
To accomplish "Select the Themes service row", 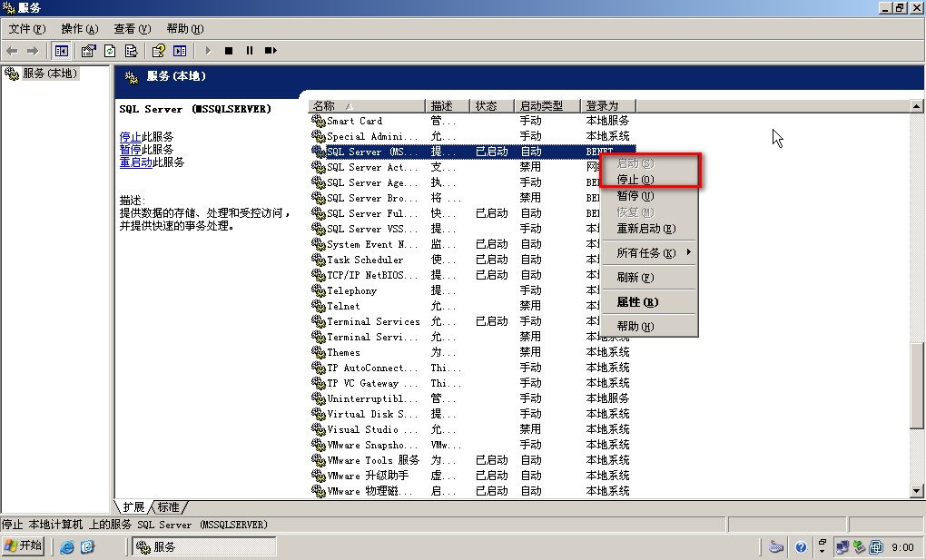I will click(x=472, y=352).
